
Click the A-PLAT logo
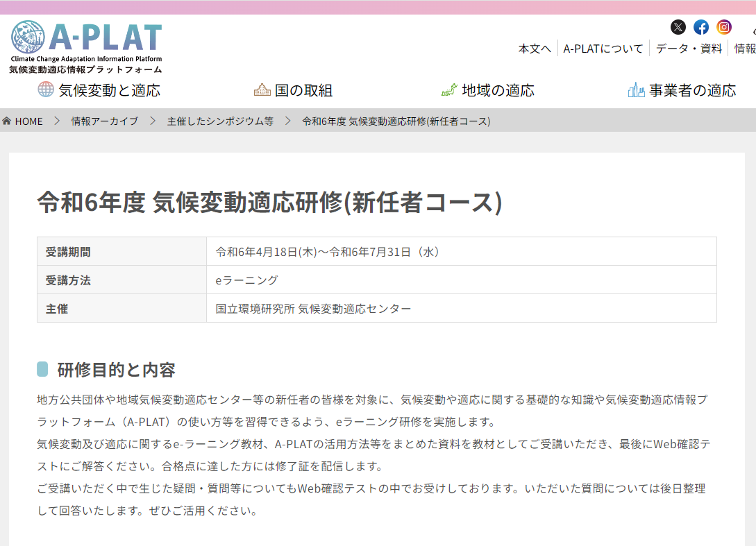86,46
